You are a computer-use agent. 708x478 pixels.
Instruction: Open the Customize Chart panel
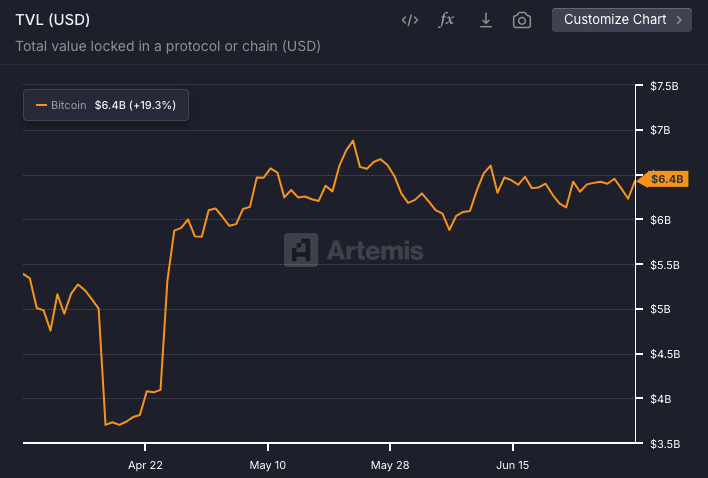tap(622, 20)
